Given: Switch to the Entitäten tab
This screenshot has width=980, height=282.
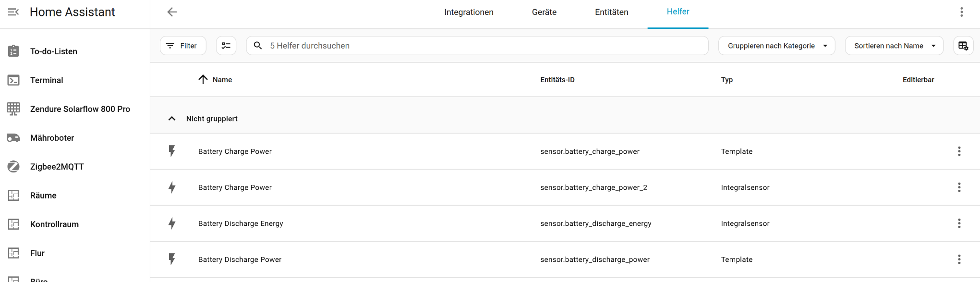Looking at the screenshot, I should pos(611,12).
